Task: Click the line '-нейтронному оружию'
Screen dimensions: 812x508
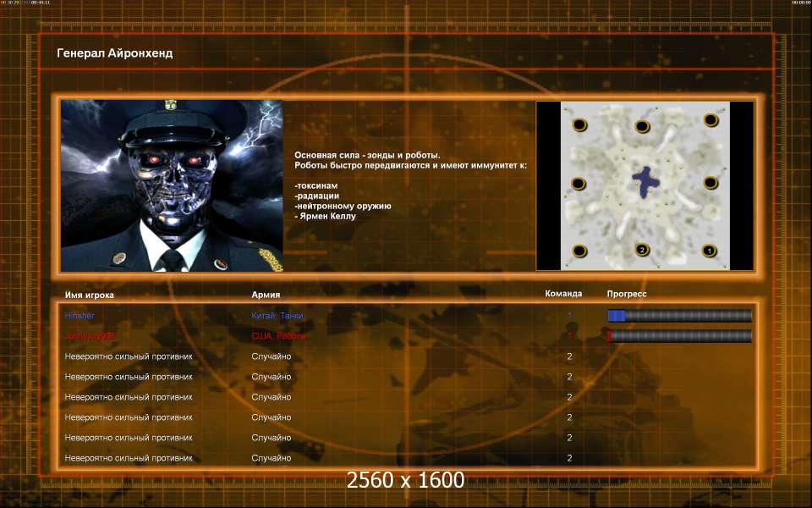Action: tap(343, 206)
